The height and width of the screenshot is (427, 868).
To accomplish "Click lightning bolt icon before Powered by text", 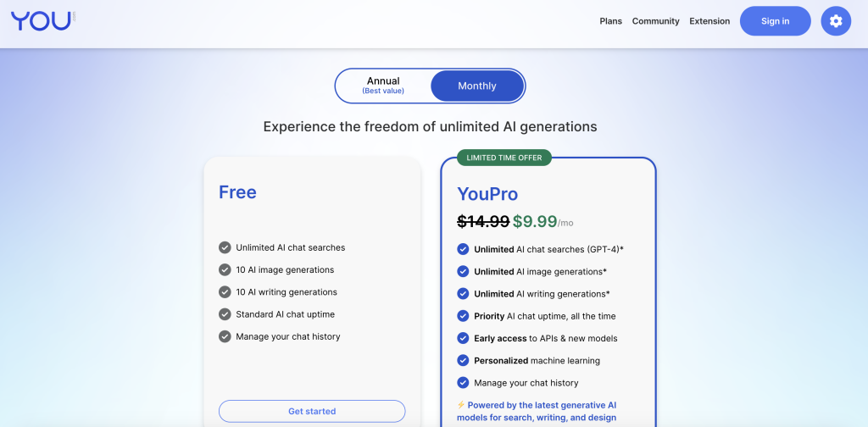I will (x=461, y=405).
